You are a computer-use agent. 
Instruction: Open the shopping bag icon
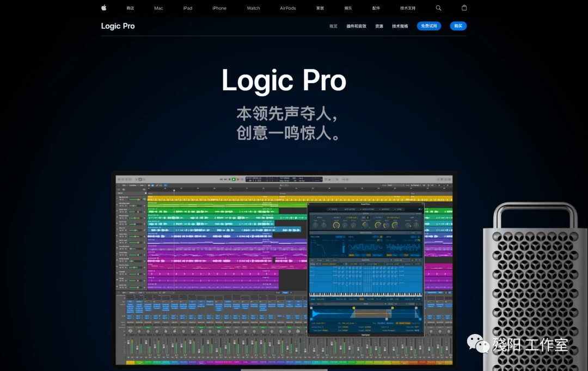pos(464,8)
